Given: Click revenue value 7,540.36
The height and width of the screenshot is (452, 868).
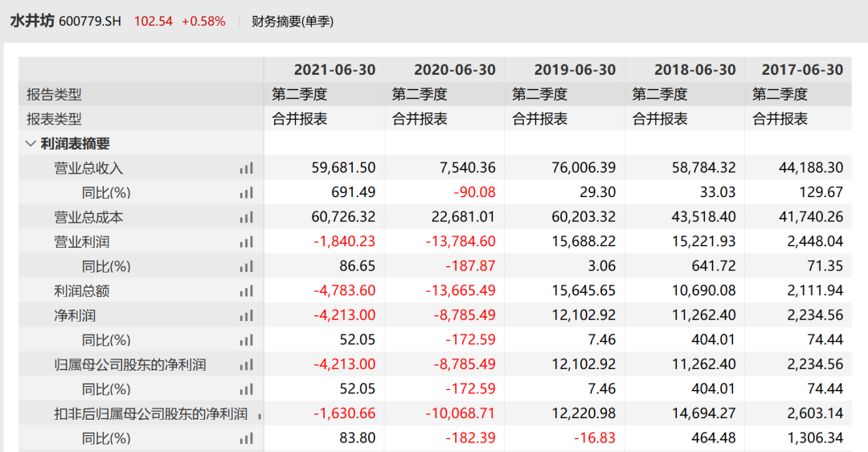Looking at the screenshot, I should 467,168.
